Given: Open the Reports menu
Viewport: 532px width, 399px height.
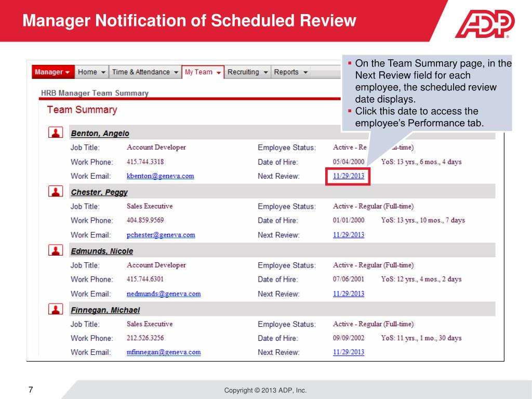Looking at the screenshot, I should [x=291, y=72].
